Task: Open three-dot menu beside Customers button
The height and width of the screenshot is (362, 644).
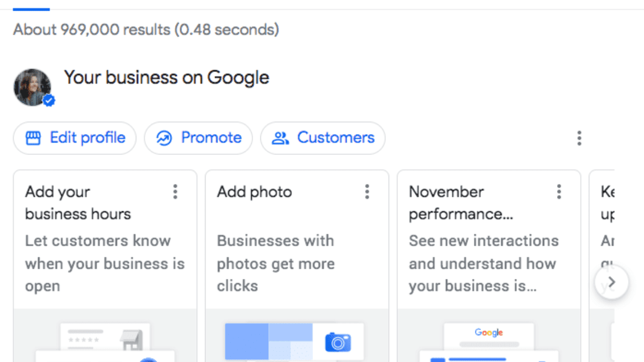Action: 579,138
